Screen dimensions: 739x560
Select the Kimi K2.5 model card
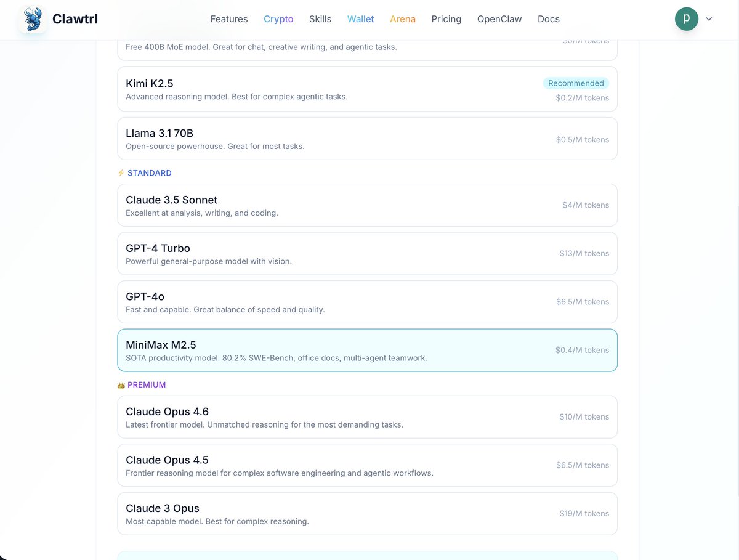368,89
